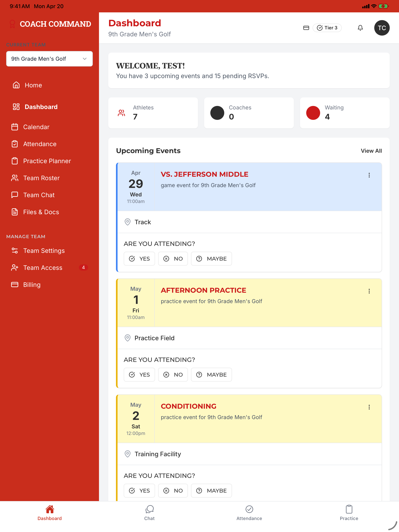Answer MAYBE for Vs. Jefferson Middle

click(211, 259)
